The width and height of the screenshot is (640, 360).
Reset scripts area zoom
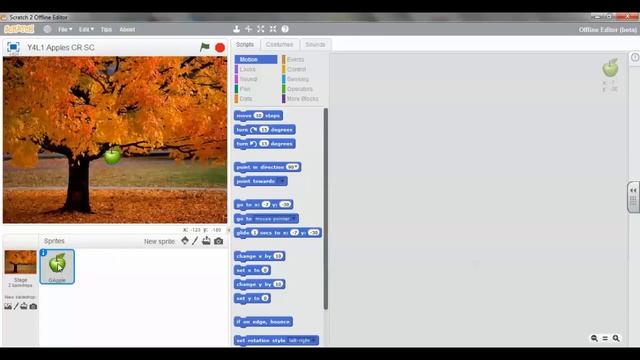tap(605, 338)
